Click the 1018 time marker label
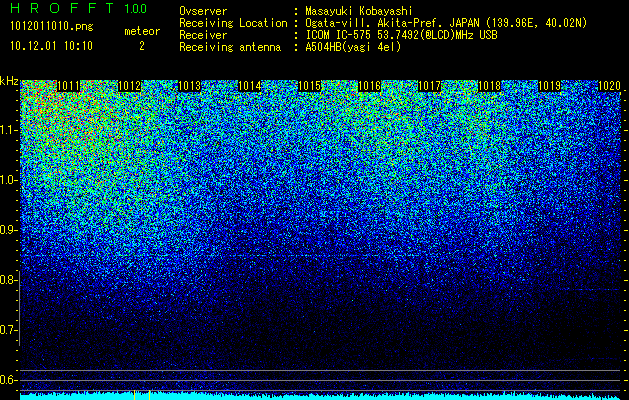The height and width of the screenshot is (400, 629). 489,86
